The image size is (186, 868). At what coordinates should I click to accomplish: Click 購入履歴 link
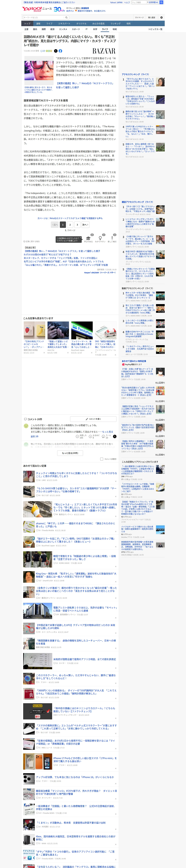(152, 18)
